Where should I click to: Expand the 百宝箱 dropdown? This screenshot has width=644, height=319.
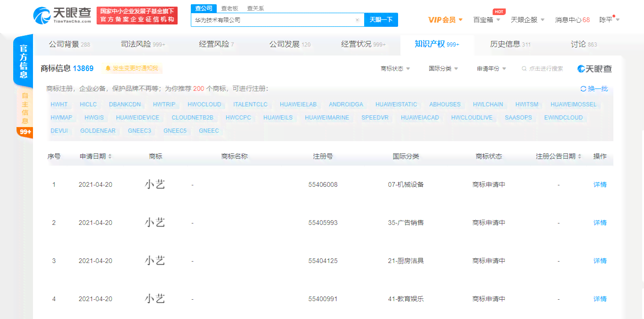487,20
